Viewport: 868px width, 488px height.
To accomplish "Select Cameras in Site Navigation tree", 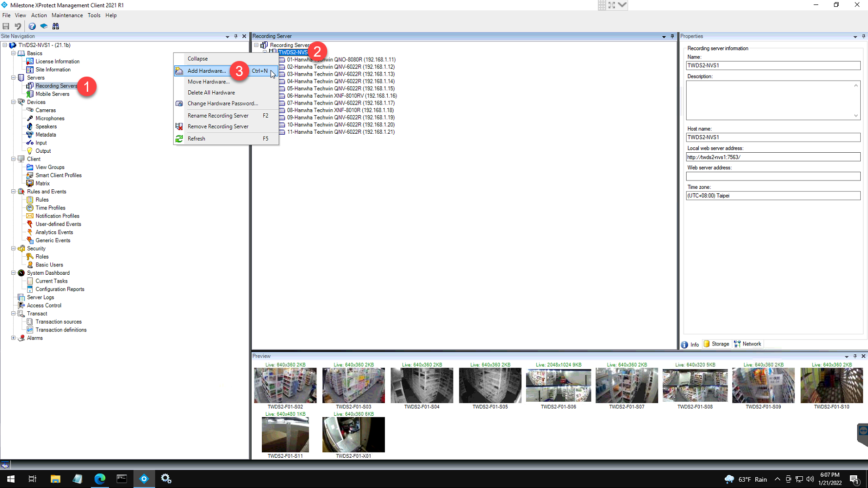I will [45, 110].
